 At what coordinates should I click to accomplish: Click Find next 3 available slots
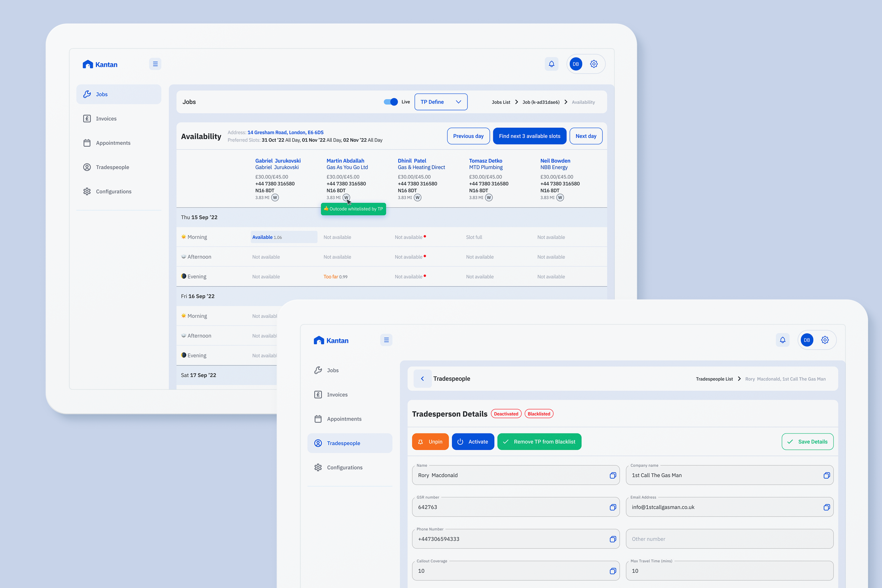530,136
